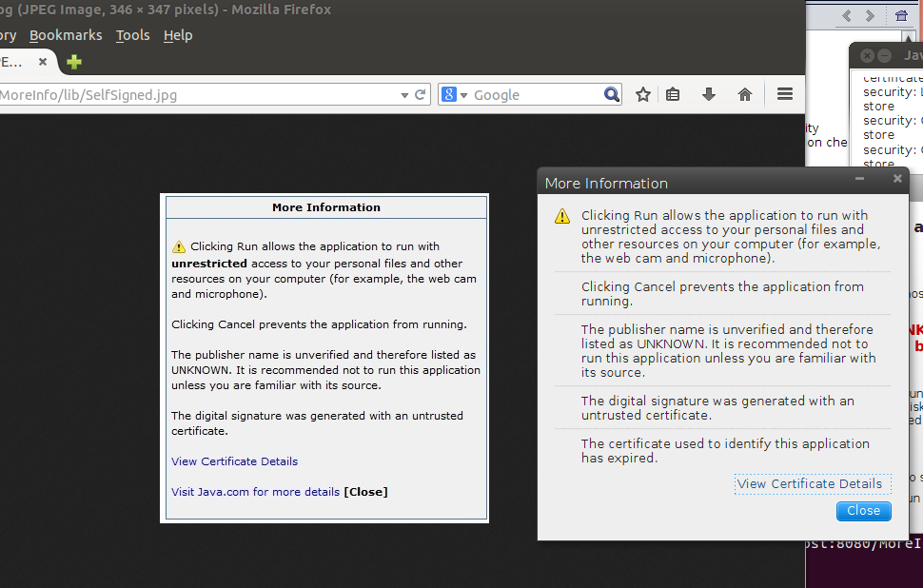Expand the URL bar history dropdown arrow
Viewport: 923px width, 588px height.
404,94
